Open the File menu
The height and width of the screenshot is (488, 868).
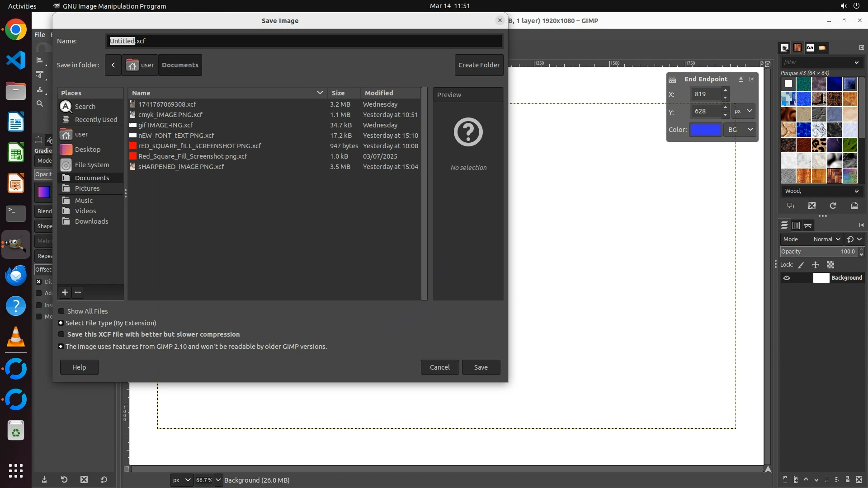40,35
